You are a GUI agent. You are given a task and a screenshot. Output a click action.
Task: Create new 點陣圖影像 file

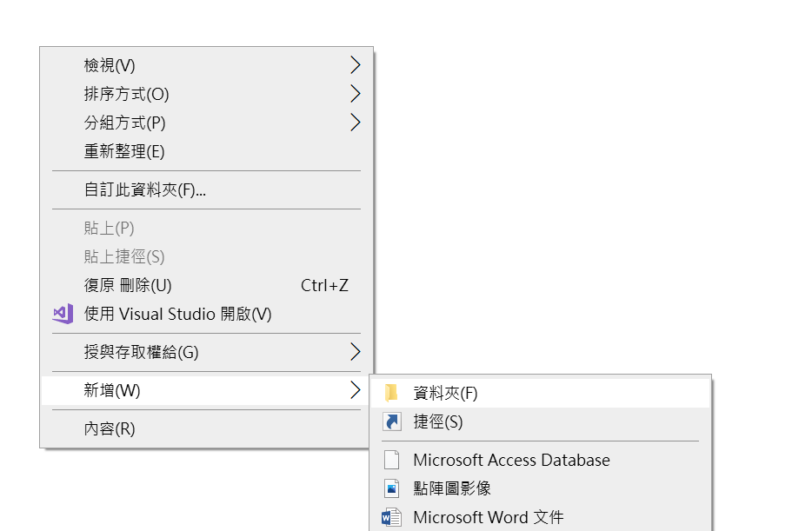tap(541, 488)
